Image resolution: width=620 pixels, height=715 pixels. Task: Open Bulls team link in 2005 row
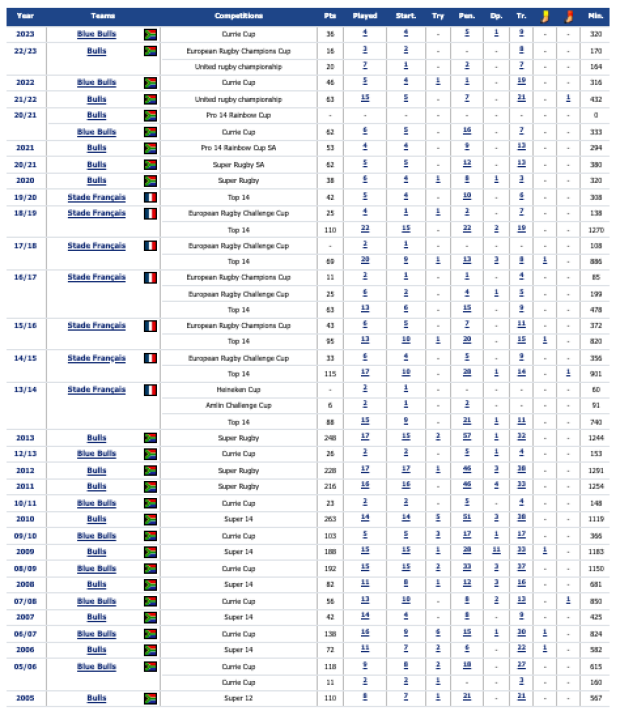click(x=97, y=698)
